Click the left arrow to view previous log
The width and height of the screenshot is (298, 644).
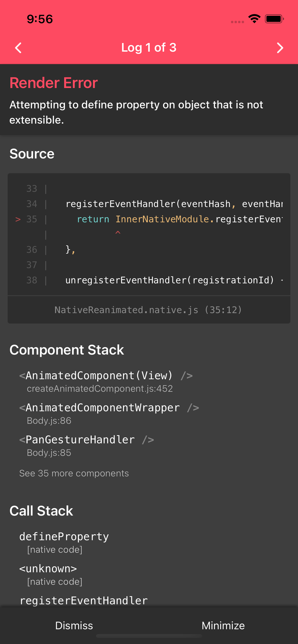(x=18, y=48)
